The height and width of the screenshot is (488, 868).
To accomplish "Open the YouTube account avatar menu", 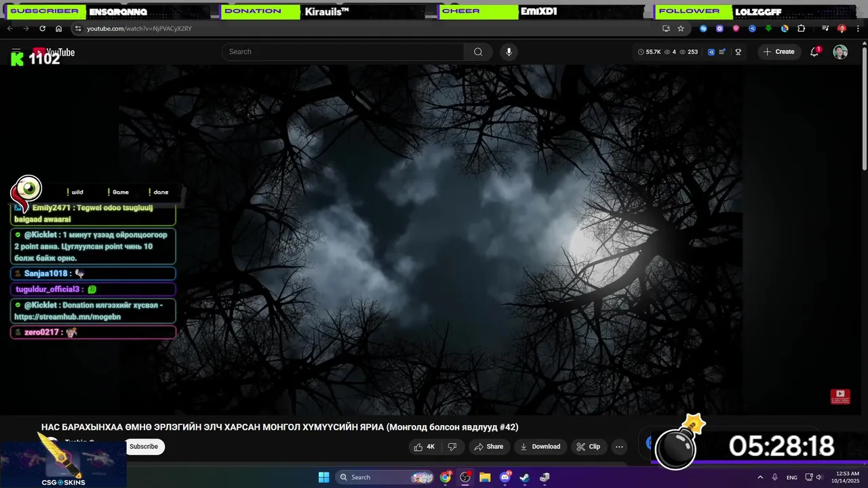I will click(840, 52).
